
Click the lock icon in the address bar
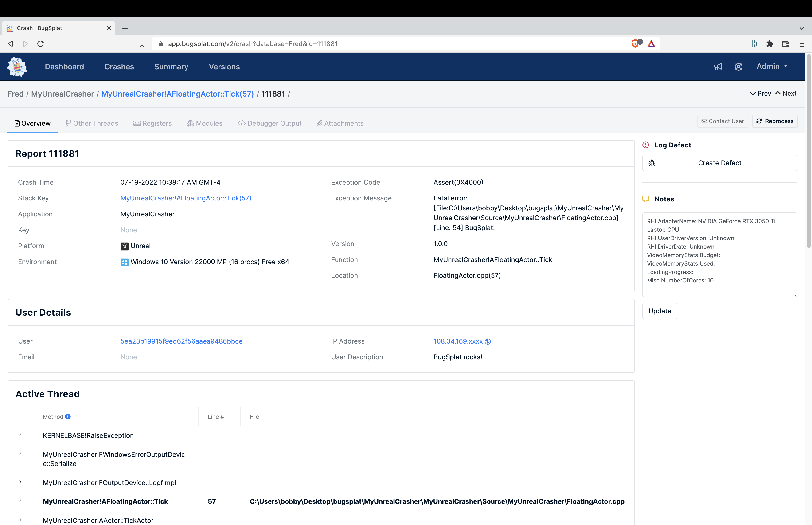tap(161, 44)
